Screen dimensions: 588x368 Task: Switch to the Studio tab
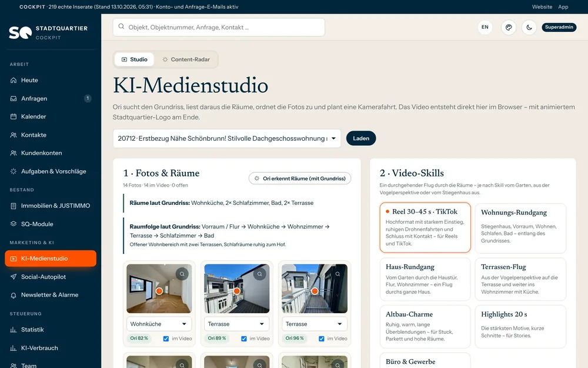[134, 59]
